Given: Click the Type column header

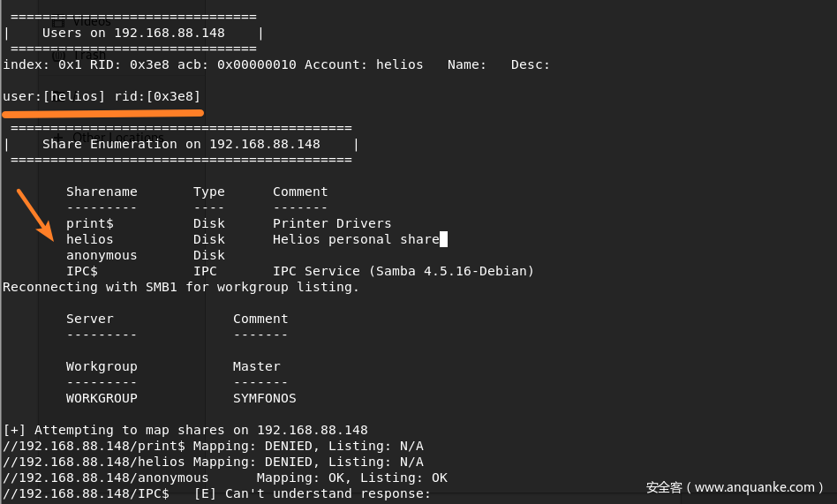Looking at the screenshot, I should pyautogui.click(x=209, y=192).
